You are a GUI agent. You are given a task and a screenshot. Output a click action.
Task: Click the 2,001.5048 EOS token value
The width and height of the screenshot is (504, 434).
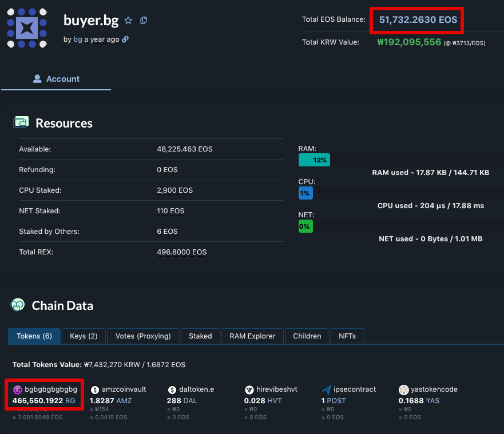[x=38, y=417]
